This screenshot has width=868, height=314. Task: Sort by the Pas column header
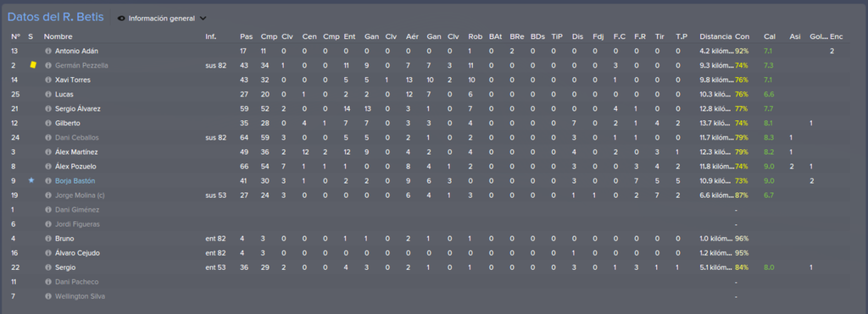(246, 36)
